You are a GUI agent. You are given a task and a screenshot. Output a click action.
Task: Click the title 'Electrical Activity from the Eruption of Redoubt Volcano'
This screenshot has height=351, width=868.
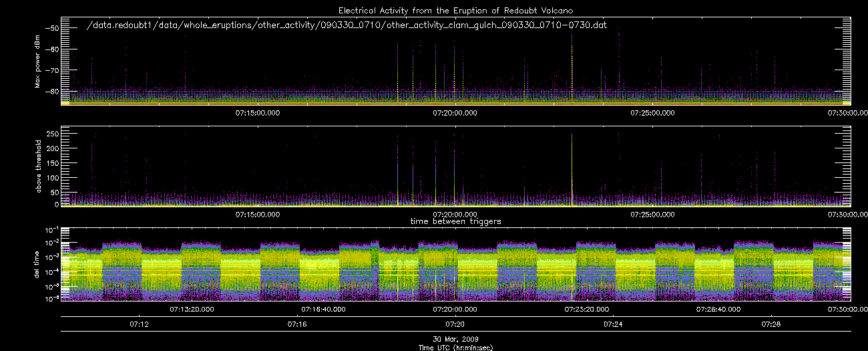click(455, 11)
